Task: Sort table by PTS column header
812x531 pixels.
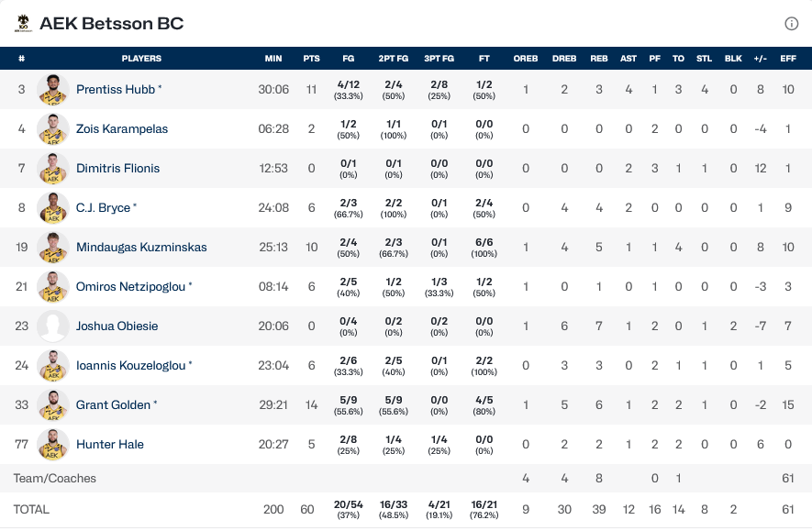Action: point(312,59)
